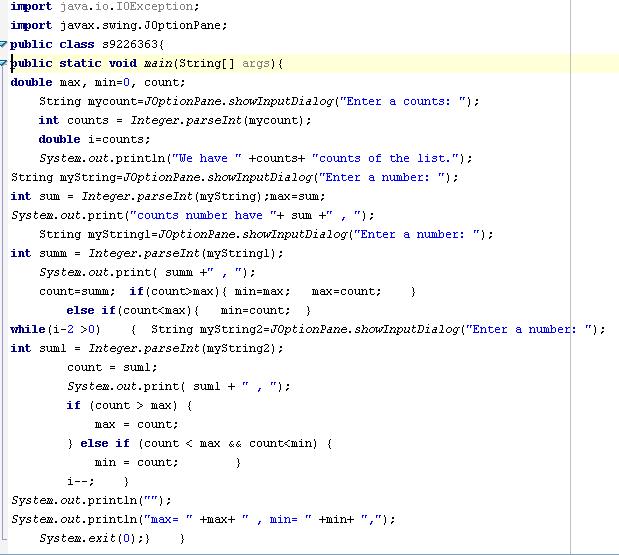The image size is (619, 555).
Task: Click the myString2 declaration text
Action: (377, 329)
